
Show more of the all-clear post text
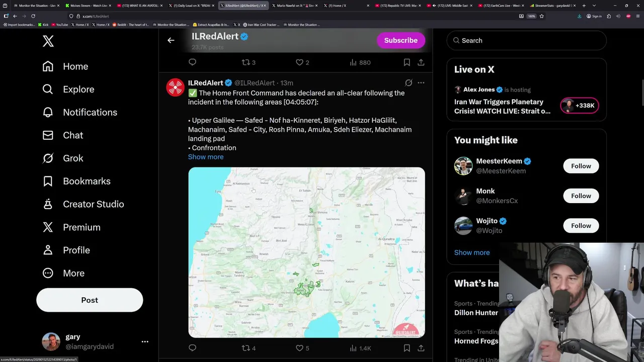click(206, 157)
